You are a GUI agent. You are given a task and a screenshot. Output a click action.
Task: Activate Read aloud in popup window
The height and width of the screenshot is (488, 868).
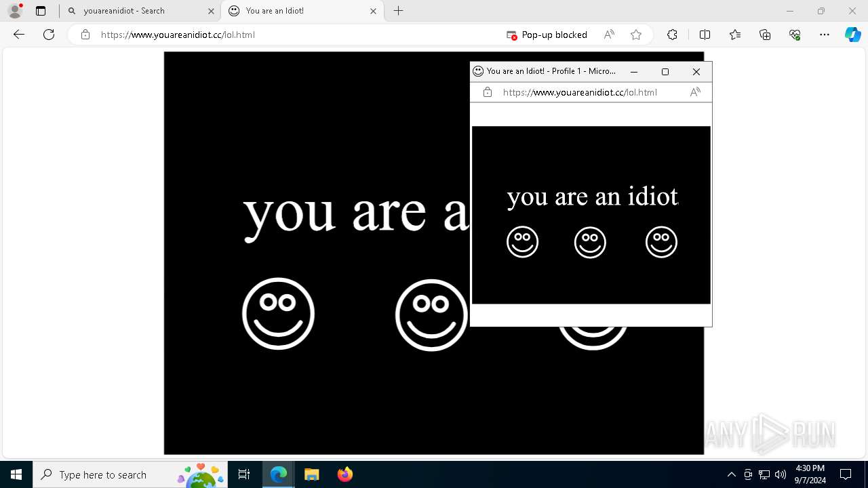695,92
